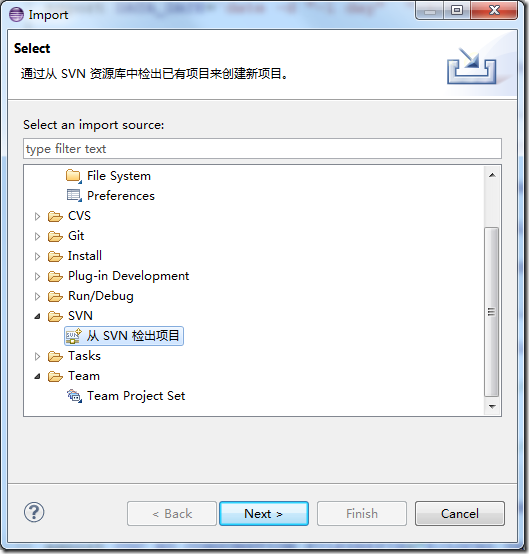Click the Next > button
The width and height of the screenshot is (529, 554).
pyautogui.click(x=264, y=513)
